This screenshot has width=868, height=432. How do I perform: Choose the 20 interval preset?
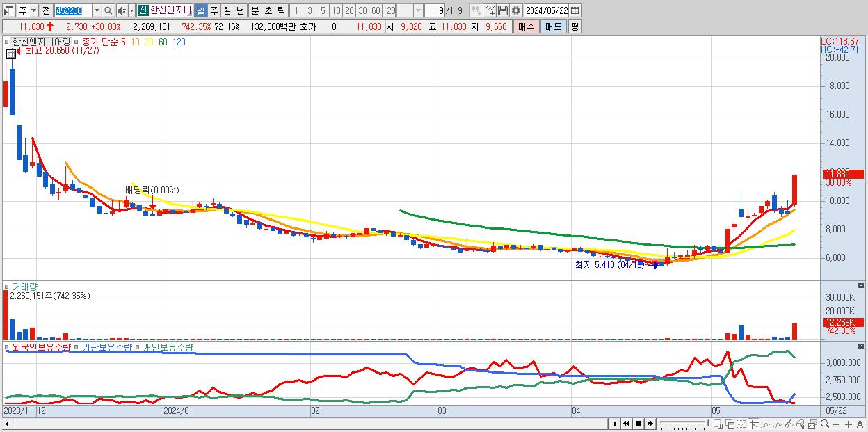pyautogui.click(x=349, y=10)
